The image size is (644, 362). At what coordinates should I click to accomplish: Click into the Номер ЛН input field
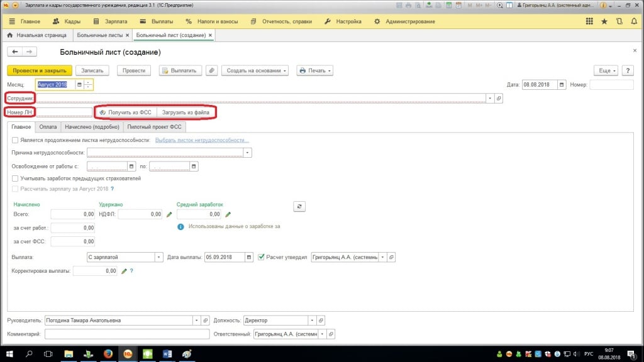[65, 112]
